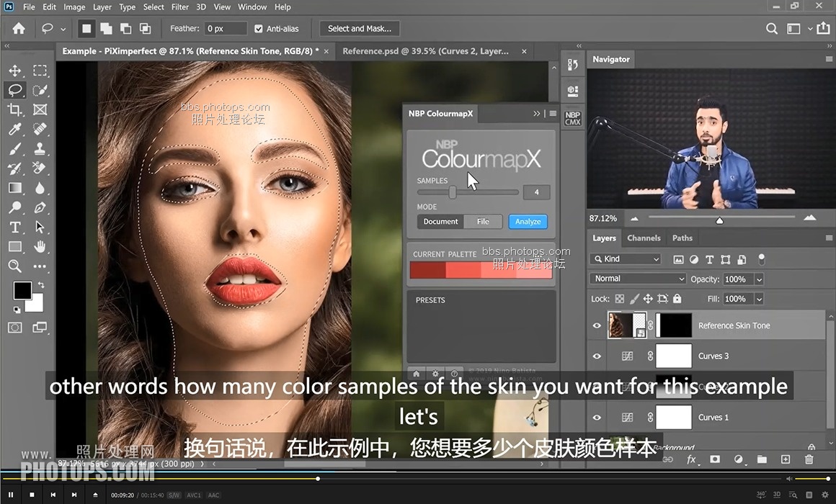Click ColourmapX home button at bottom
This screenshot has height=504, width=836.
click(417, 374)
